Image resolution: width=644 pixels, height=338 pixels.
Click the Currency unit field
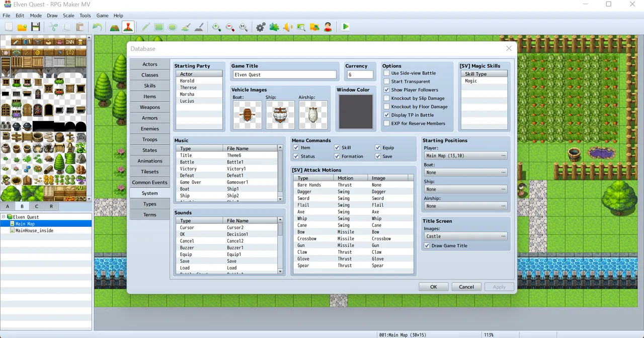click(360, 75)
